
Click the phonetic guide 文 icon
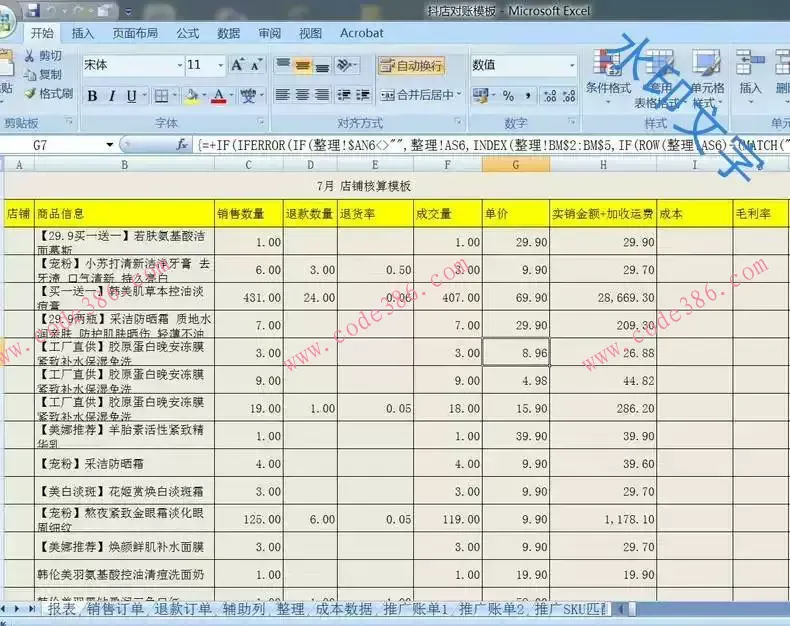pos(248,96)
